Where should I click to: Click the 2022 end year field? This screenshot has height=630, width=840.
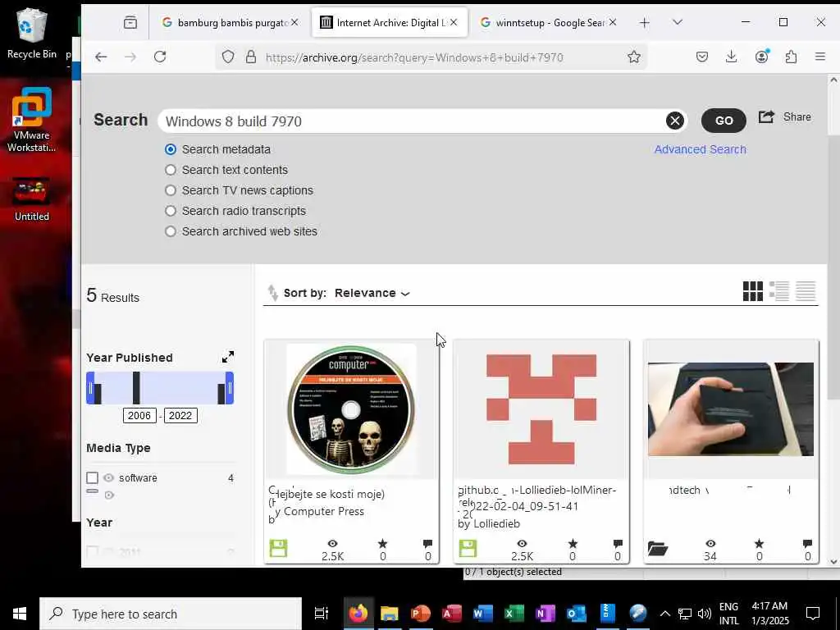point(180,416)
